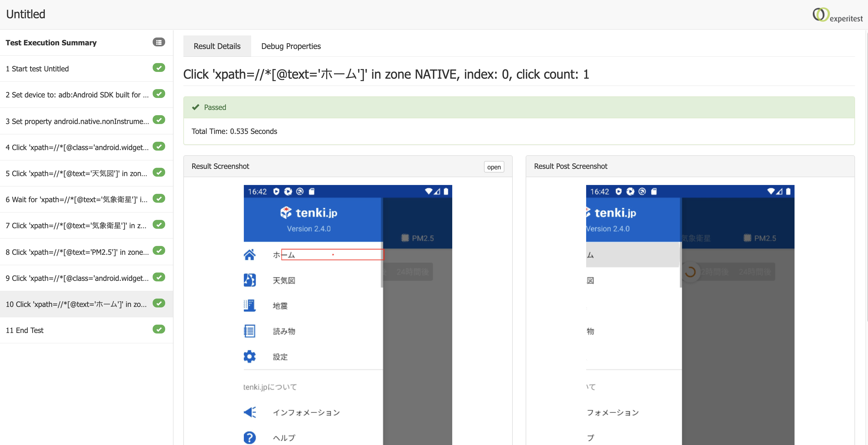The image size is (868, 445).
Task: Select step 5 Click 天気図
Action: [86, 173]
